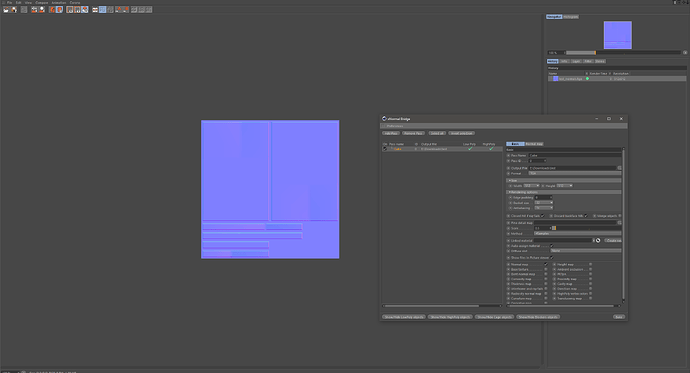Open the Width dropdown

point(531,186)
